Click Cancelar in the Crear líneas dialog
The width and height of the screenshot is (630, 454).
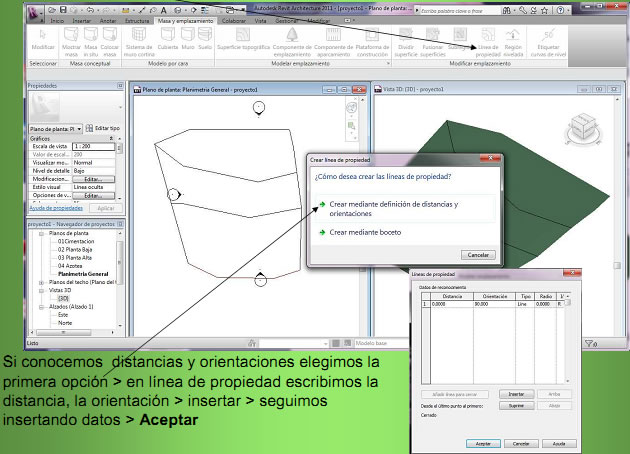(480, 254)
